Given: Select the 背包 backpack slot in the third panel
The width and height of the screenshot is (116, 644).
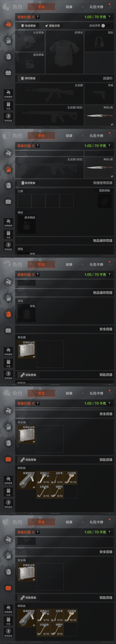Looking at the screenshot, I should click(27, 313).
